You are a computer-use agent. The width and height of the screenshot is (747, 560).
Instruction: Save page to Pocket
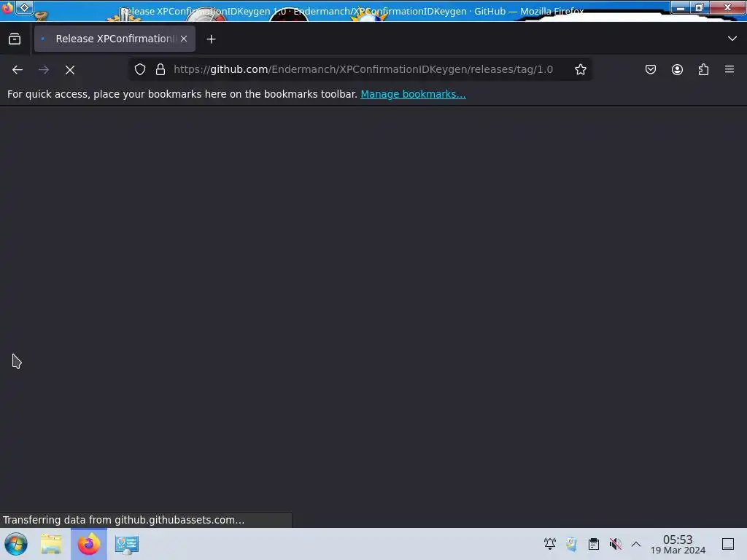(x=651, y=69)
